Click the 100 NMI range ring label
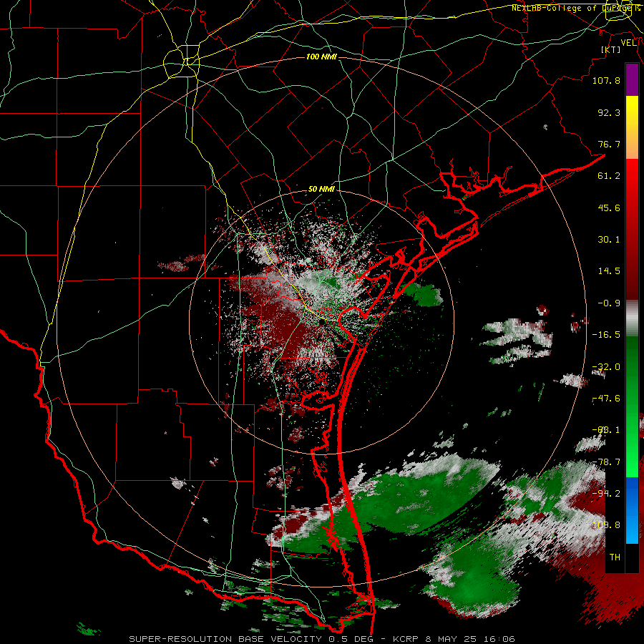This screenshot has height=644, width=644. coord(321,57)
